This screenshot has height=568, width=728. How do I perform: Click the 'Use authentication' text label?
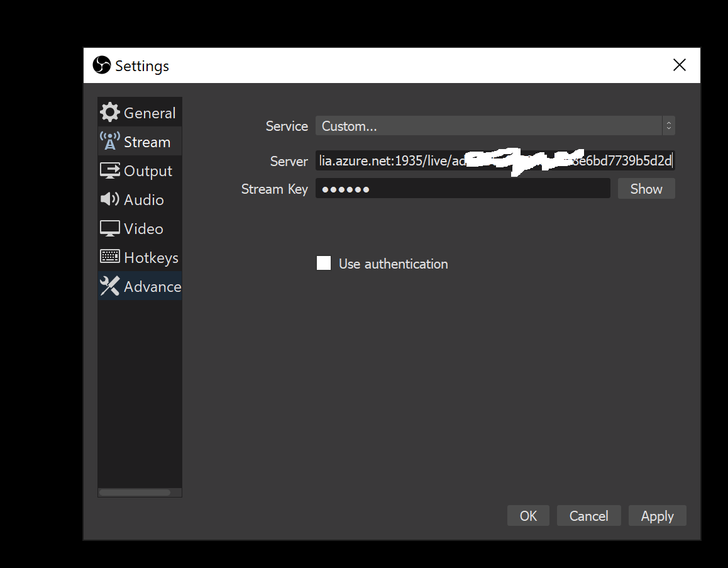393,264
